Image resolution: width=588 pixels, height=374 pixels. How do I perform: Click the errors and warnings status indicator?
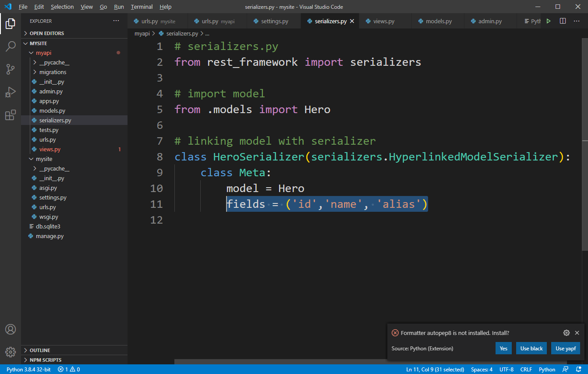point(69,369)
